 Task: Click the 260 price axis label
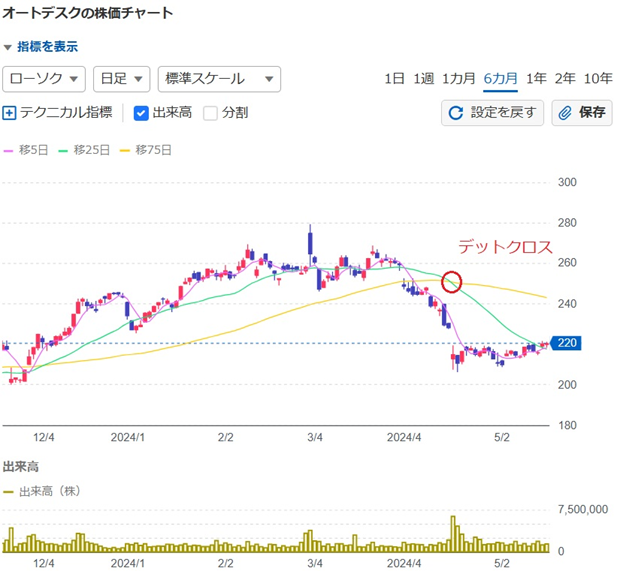[x=567, y=262]
